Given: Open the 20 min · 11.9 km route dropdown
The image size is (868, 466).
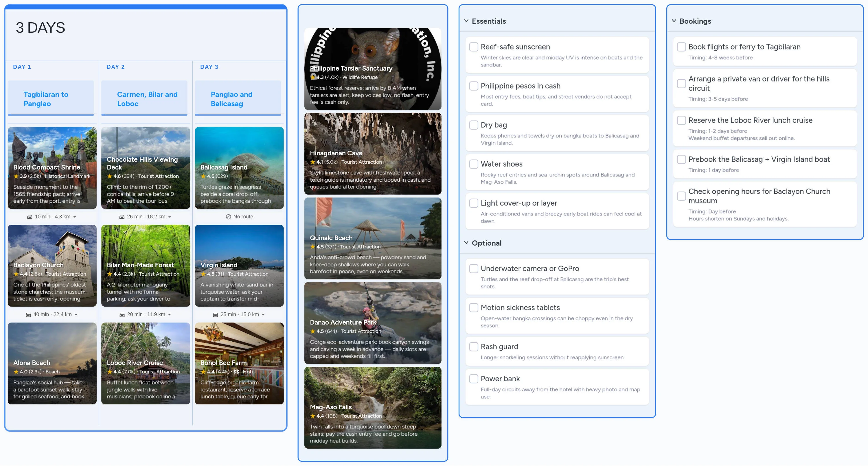Looking at the screenshot, I should point(170,315).
